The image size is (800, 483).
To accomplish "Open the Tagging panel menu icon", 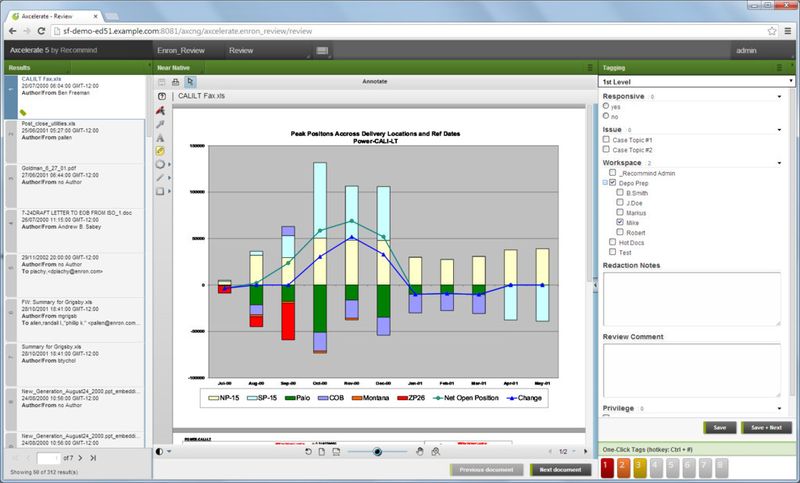I will 779,67.
